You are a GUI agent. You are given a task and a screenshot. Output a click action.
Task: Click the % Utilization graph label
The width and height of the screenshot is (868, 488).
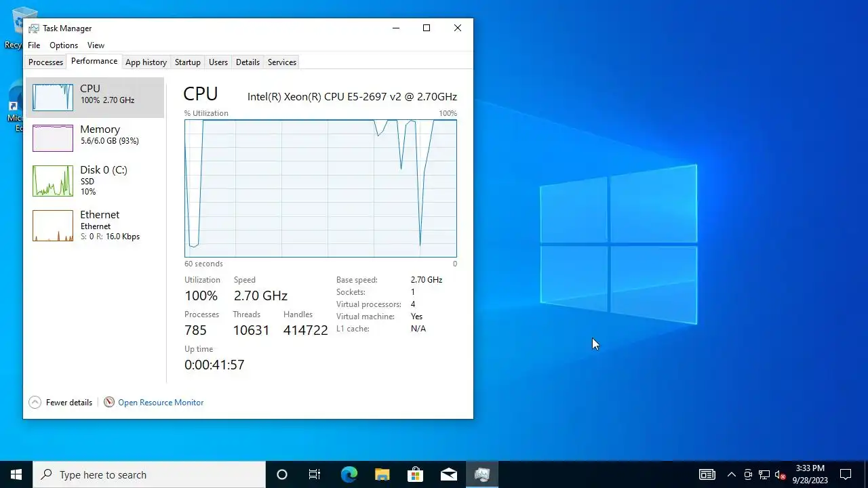pos(206,113)
